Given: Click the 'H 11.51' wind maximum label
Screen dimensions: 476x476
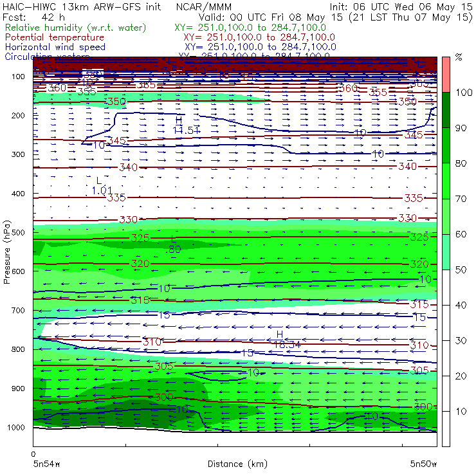Looking at the screenshot, I should point(186,125).
